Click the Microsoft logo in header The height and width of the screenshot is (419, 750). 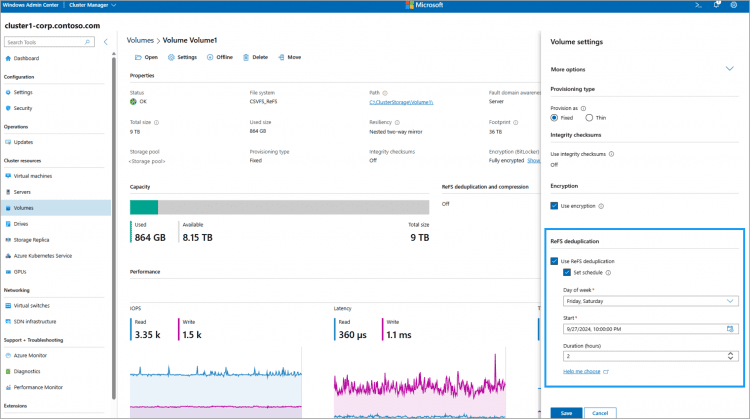point(424,5)
